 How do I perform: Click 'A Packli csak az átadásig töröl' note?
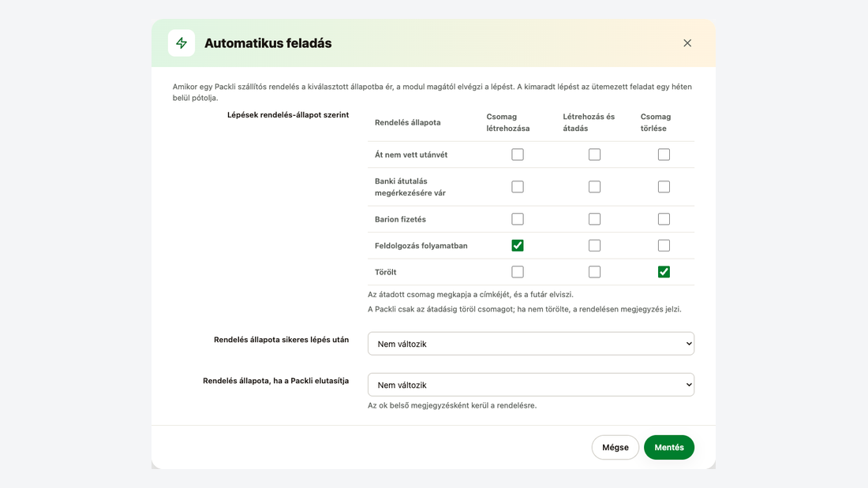(x=524, y=309)
